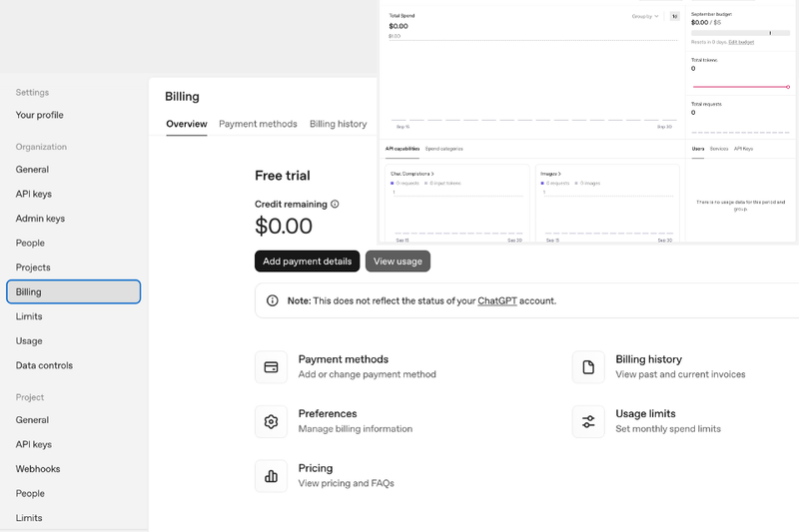The height and width of the screenshot is (532, 799).
Task: Expand the Images usage chart
Action: (x=550, y=174)
